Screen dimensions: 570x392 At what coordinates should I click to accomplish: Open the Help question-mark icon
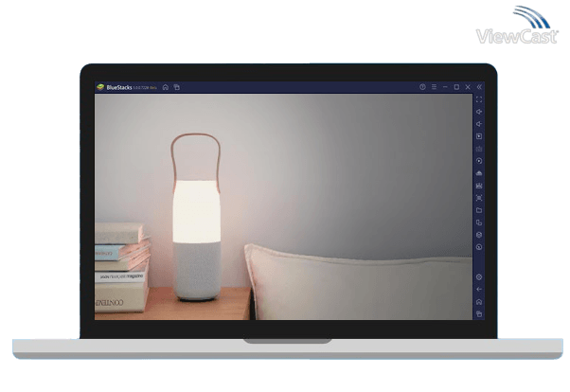tap(422, 87)
